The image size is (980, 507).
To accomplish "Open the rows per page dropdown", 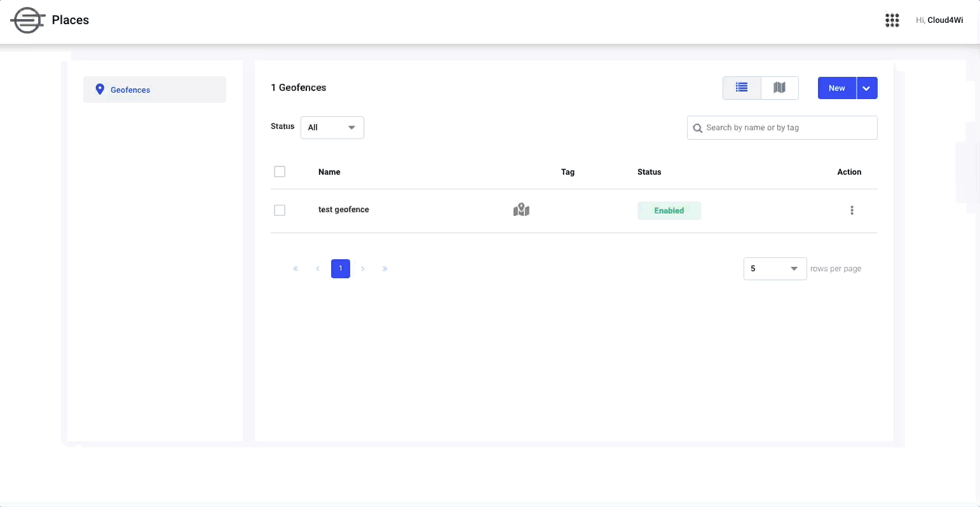I will point(775,269).
